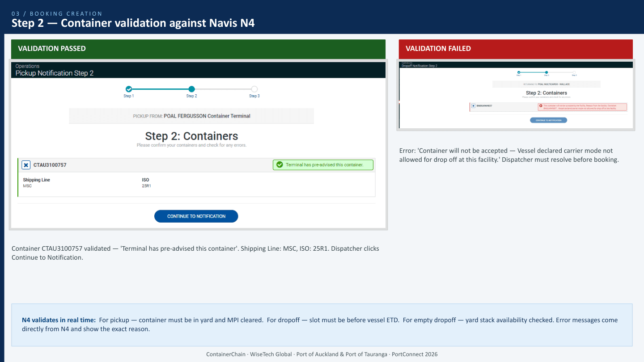Select the Step 3 circle in Dropoff Notification
This screenshot has width=644, height=362.
(574, 72)
